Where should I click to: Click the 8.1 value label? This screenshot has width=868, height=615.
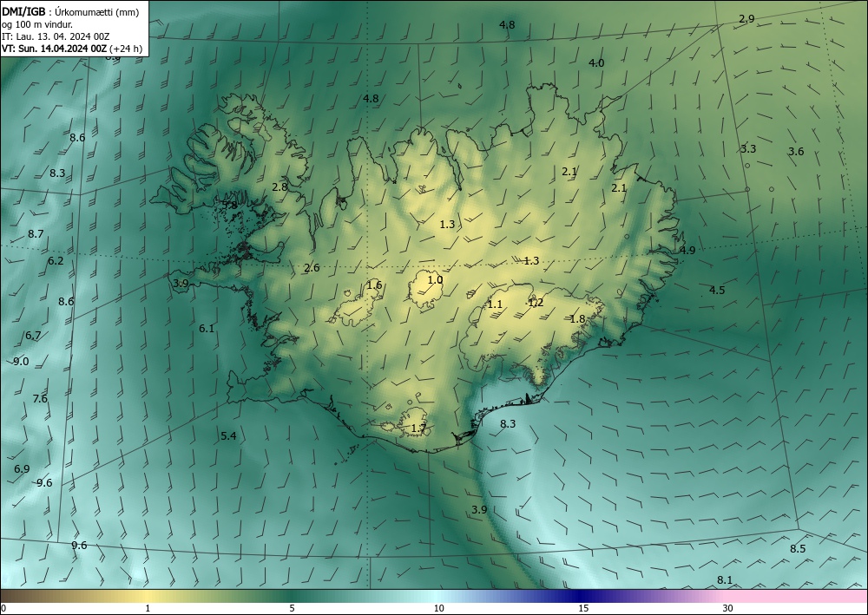pos(725,580)
